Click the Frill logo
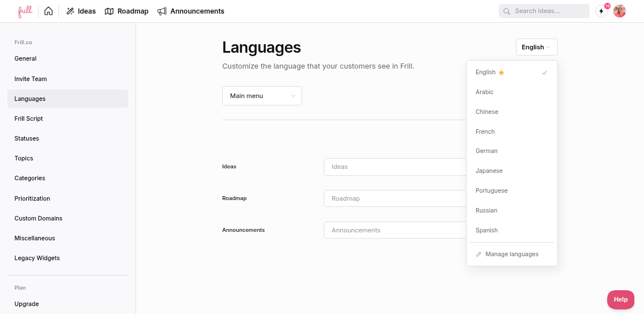 pos(25,11)
